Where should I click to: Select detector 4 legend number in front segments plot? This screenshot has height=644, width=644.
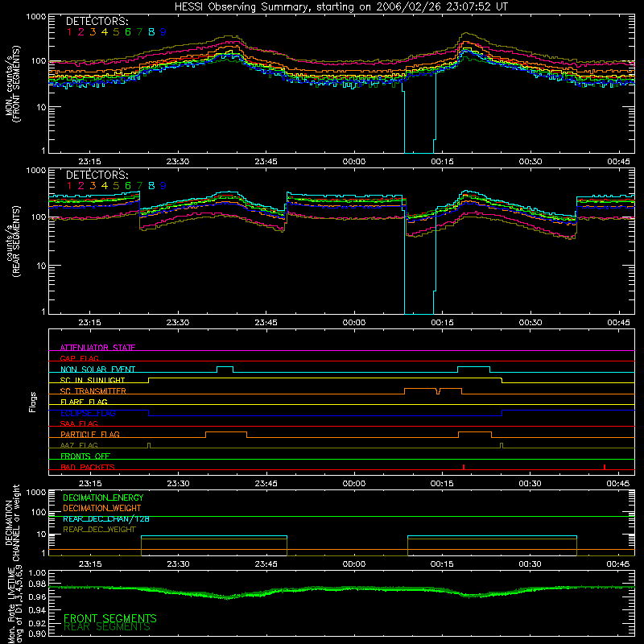click(x=105, y=32)
